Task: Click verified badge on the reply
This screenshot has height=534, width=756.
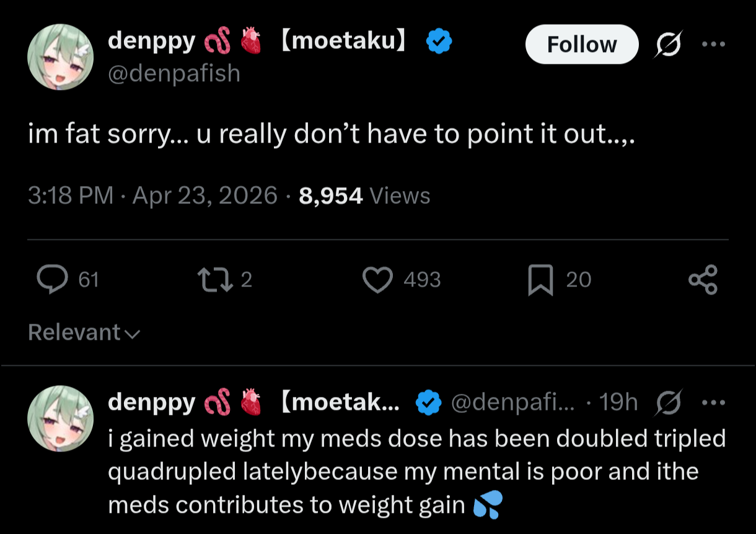Action: tap(428, 403)
